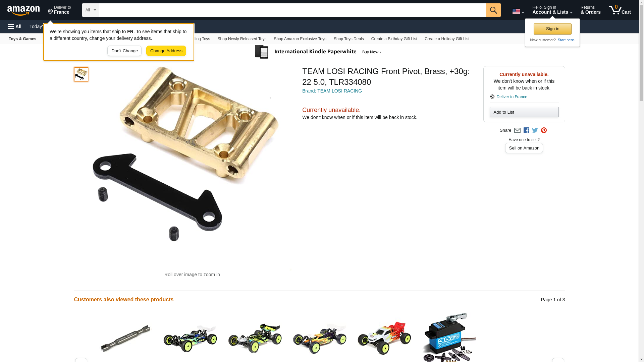Share product on Pinterest icon

click(x=544, y=130)
